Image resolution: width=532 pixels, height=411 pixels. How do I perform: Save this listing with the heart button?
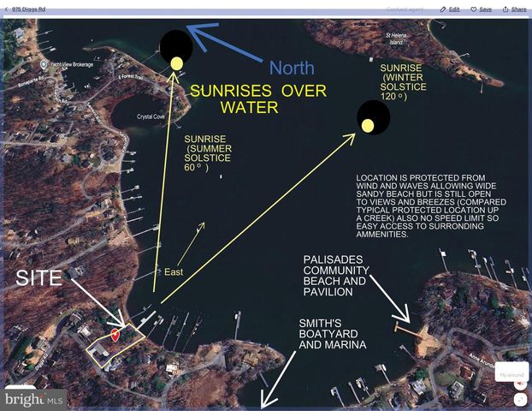tap(481, 9)
